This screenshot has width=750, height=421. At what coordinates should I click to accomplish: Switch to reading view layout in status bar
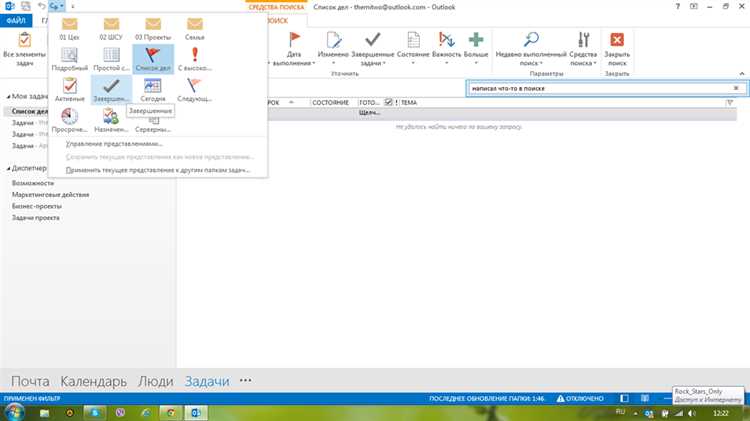[x=645, y=398]
